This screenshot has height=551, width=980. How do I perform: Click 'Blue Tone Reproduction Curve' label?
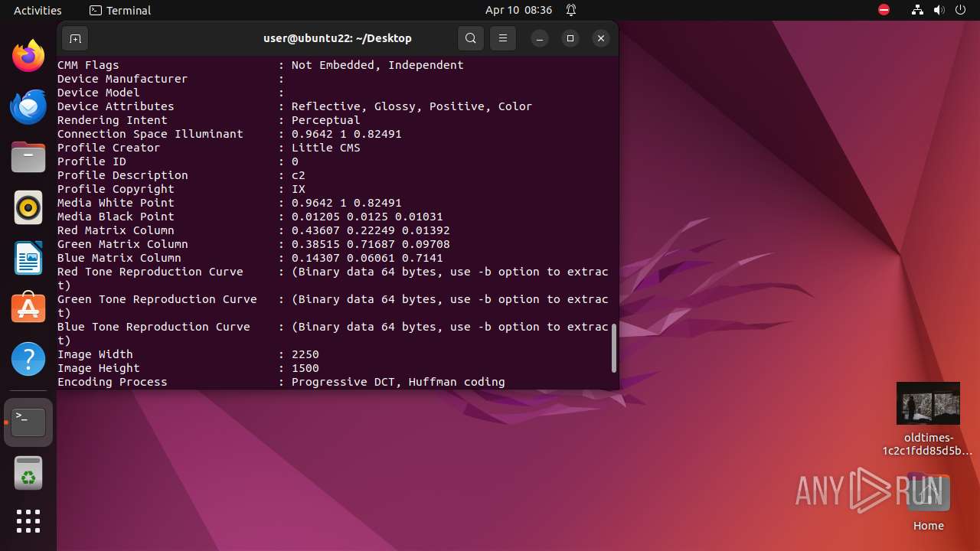pos(154,327)
